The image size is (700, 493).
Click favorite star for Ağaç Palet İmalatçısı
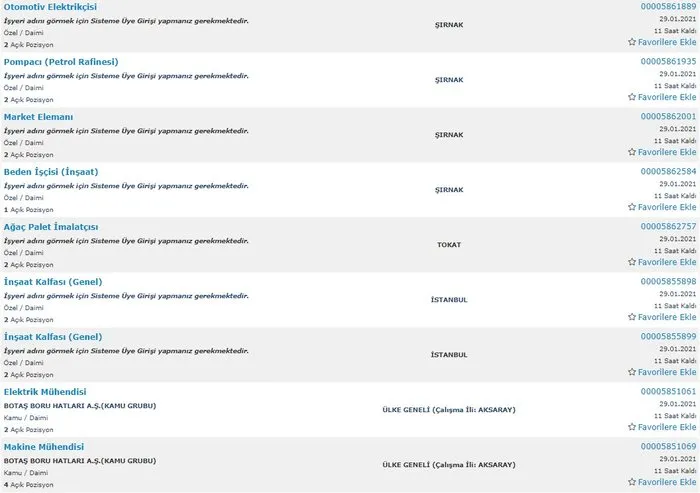(x=632, y=262)
